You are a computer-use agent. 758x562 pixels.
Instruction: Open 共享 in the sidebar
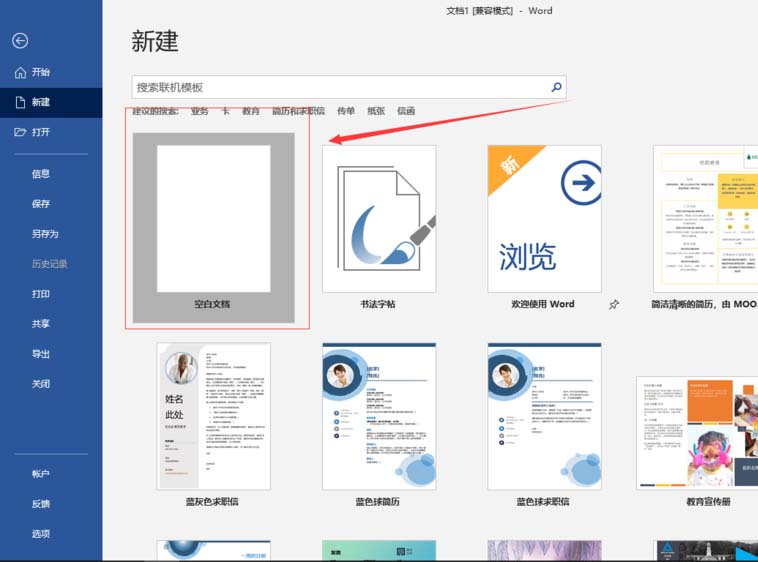point(41,324)
